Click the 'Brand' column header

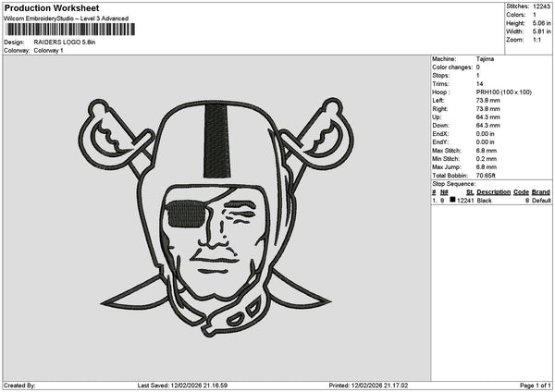point(541,192)
